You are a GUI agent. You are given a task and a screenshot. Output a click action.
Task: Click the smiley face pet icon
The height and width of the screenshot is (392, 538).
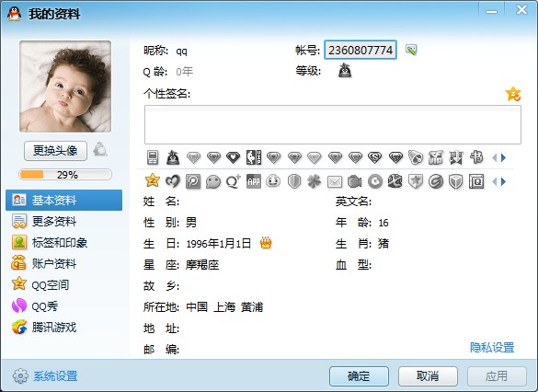[273, 181]
